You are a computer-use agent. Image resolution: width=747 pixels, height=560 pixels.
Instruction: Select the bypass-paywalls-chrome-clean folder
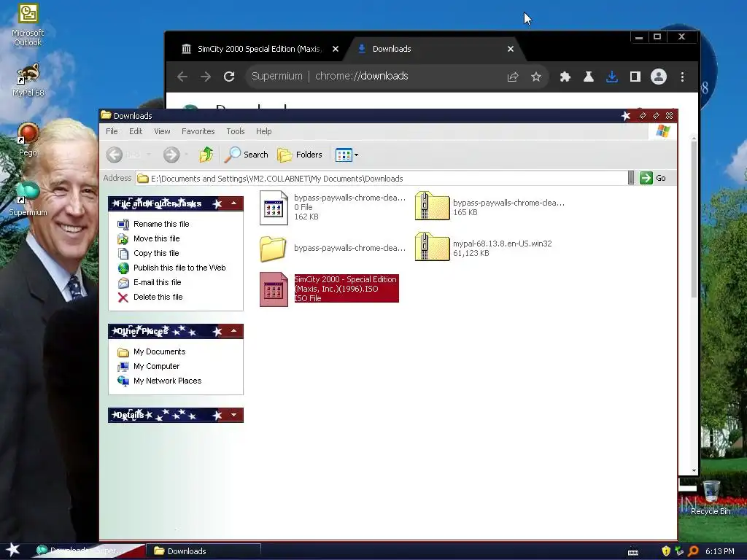click(x=333, y=248)
